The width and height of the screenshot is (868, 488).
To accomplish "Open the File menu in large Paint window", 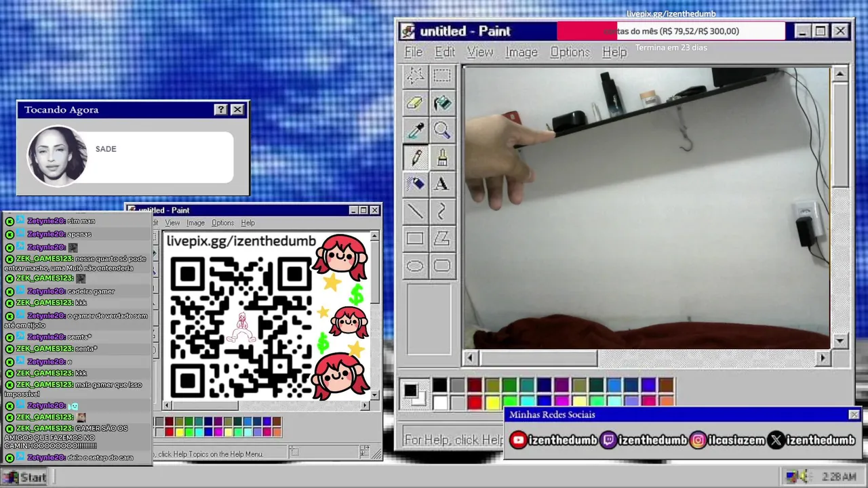I will (413, 52).
